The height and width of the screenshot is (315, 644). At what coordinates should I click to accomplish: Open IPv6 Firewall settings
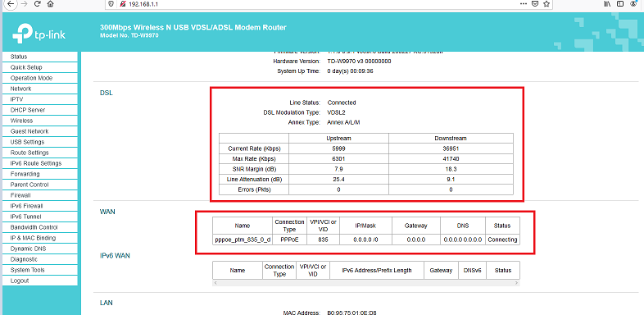click(40, 206)
